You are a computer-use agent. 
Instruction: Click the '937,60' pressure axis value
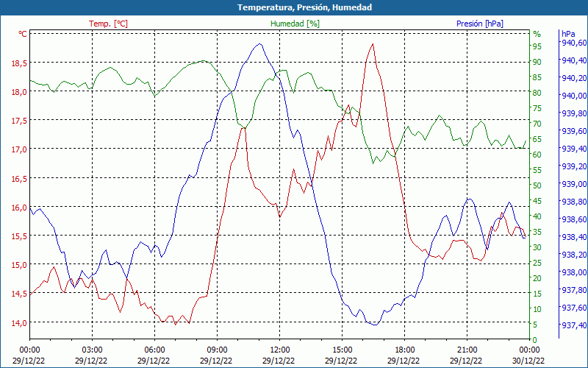point(574,307)
